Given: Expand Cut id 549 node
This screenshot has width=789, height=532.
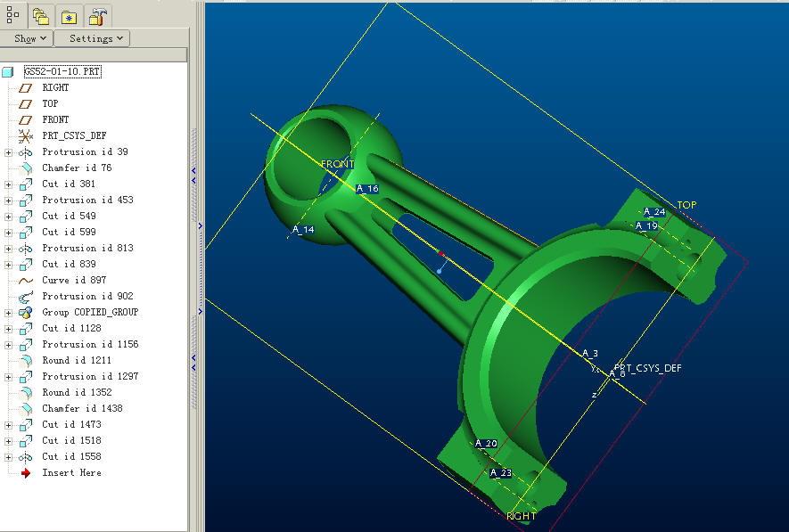Looking at the screenshot, I should pos(8,217).
